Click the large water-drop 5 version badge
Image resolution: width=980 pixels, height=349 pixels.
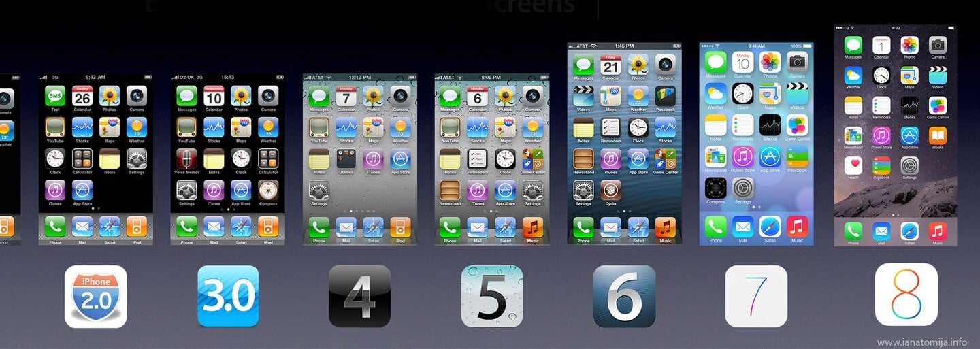(492, 296)
